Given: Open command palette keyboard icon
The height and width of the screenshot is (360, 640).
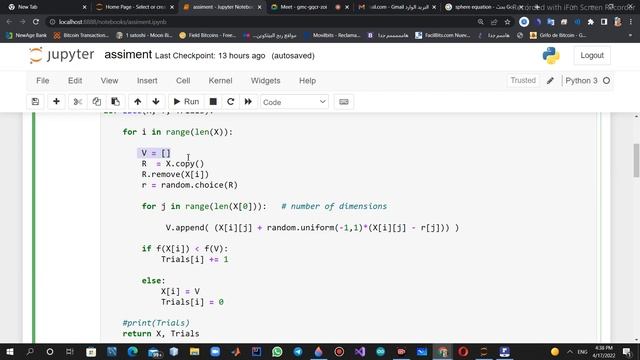Looking at the screenshot, I should pos(344,102).
